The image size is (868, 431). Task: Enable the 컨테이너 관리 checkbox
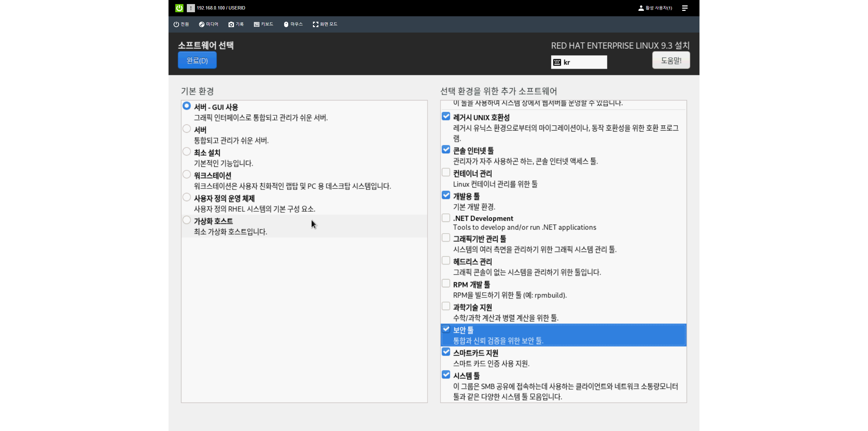click(x=446, y=172)
